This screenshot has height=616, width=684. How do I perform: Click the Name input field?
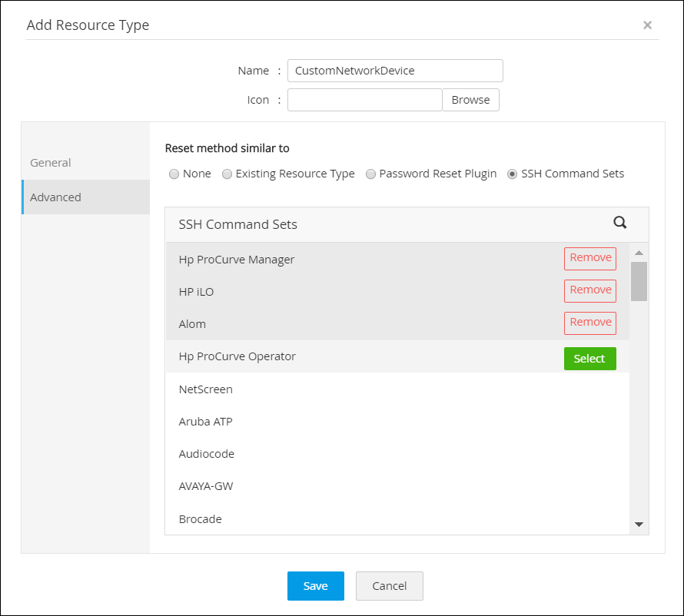click(x=394, y=71)
